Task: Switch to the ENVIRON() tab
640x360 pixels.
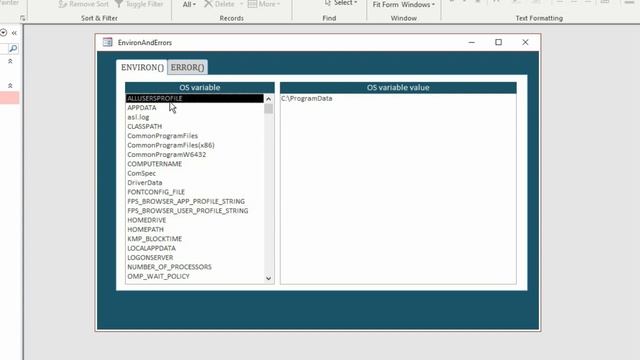Action: (x=142, y=67)
